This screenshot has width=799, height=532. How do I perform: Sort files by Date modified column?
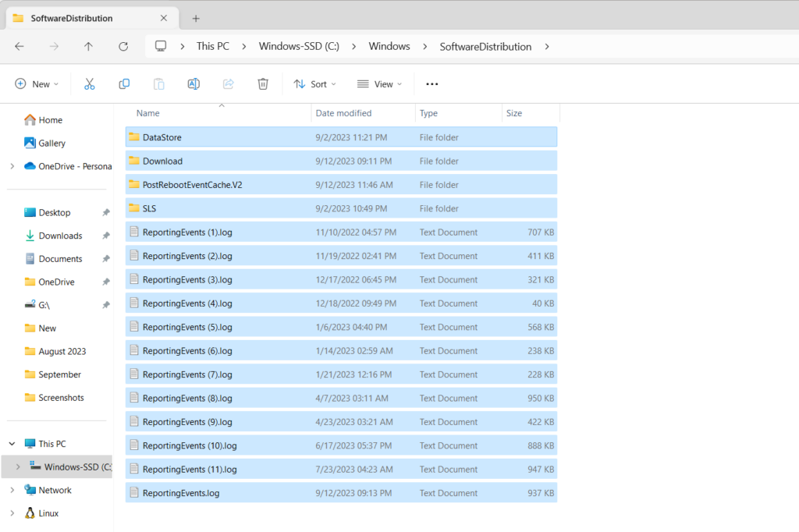tap(343, 113)
